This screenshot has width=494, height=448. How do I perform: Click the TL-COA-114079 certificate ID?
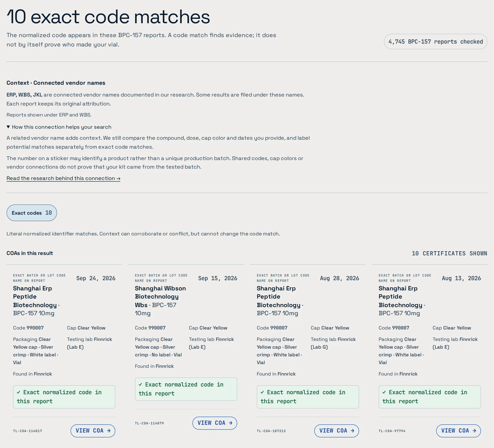pos(149,423)
